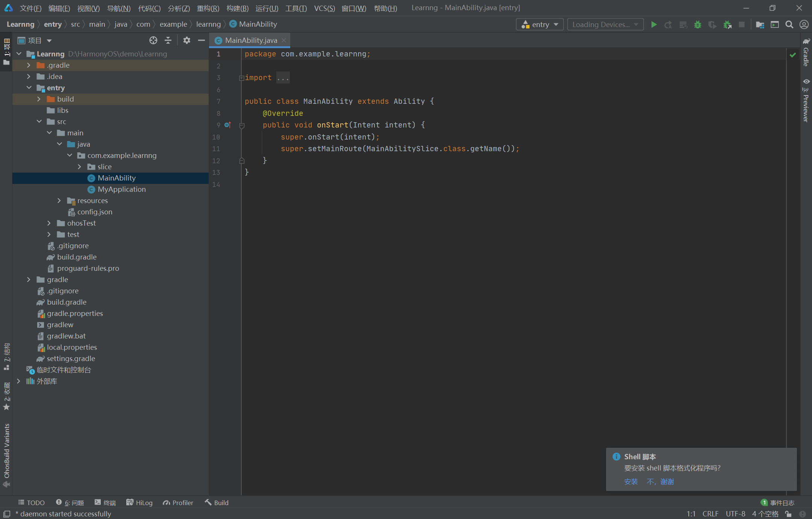Click the 4 个空格 indent setting
Screen dimensions: 812x519
765,514
